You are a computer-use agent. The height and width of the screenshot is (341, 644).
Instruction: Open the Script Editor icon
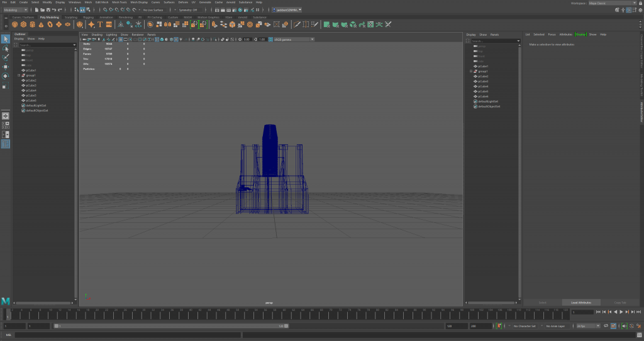click(x=639, y=335)
